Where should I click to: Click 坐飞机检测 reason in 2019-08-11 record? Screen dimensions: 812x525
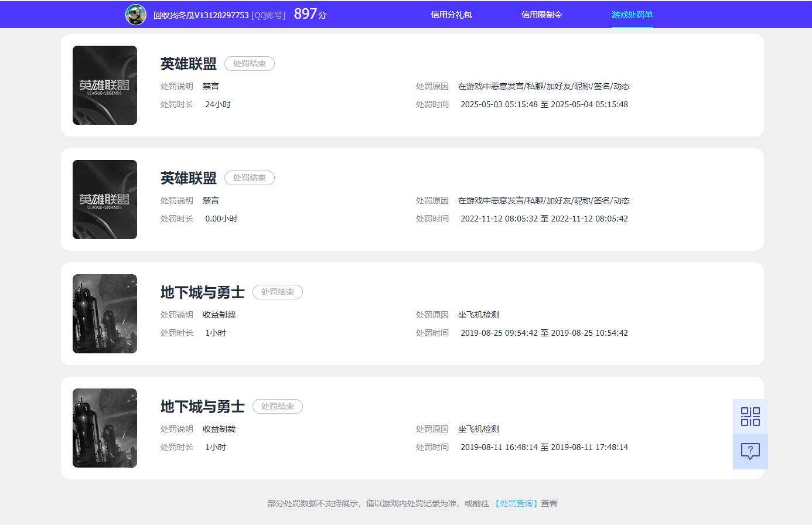(x=479, y=429)
